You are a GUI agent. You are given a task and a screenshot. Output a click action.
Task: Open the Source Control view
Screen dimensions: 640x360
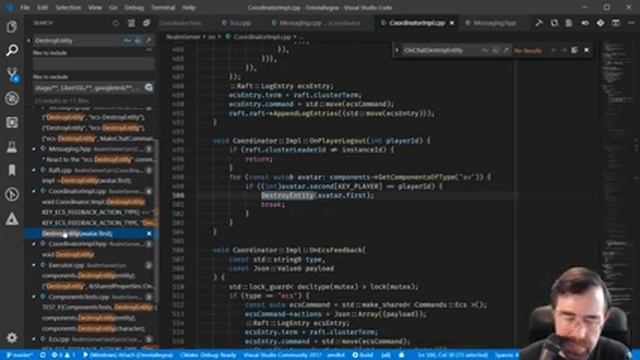tap(12, 74)
